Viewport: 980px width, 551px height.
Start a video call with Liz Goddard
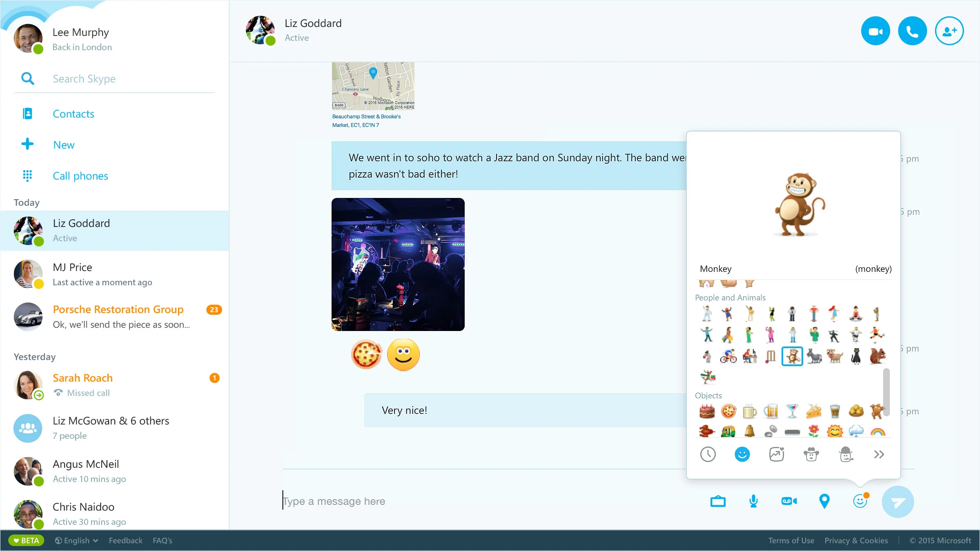pos(875,31)
